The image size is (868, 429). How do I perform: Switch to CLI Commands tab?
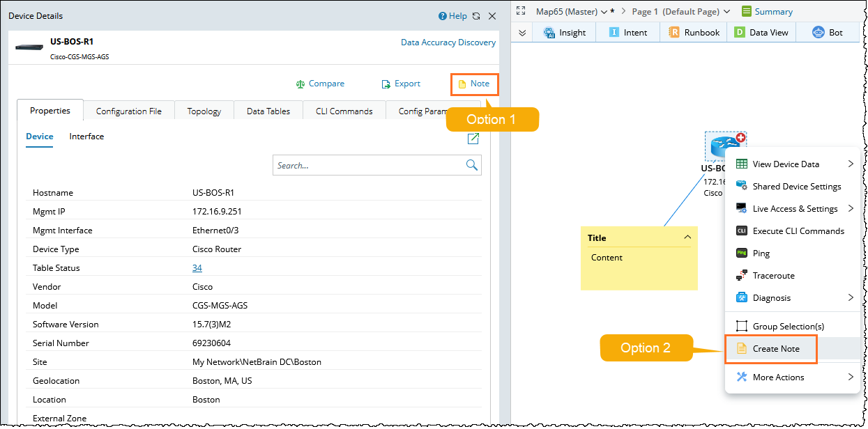[x=344, y=111]
